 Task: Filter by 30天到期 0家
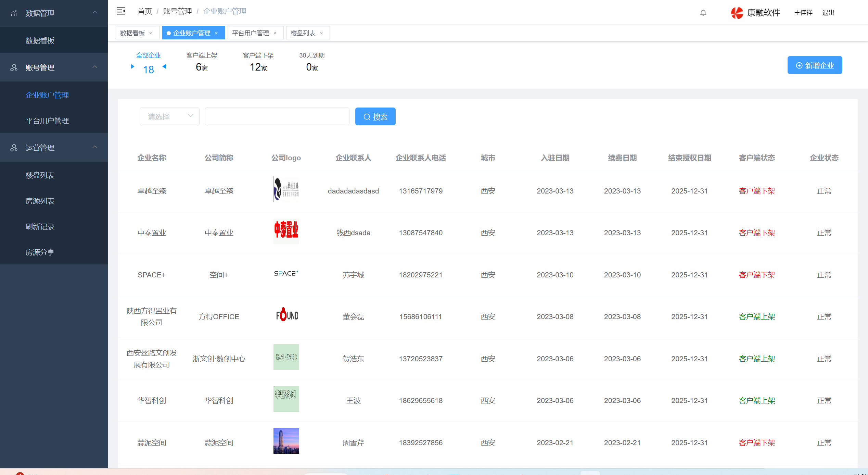(312, 62)
